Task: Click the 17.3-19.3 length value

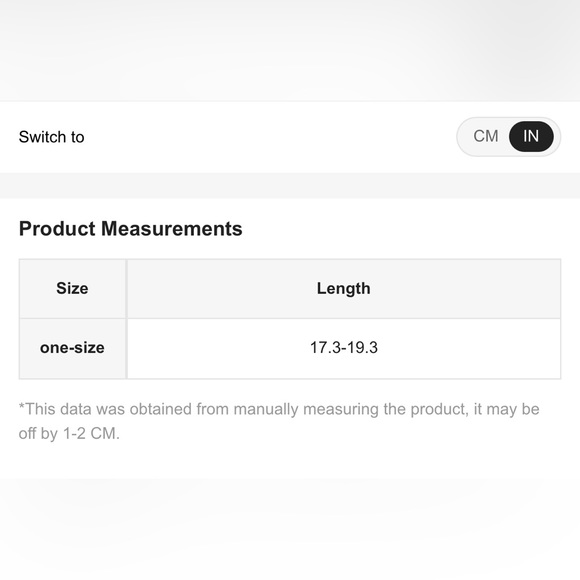Action: 344,348
